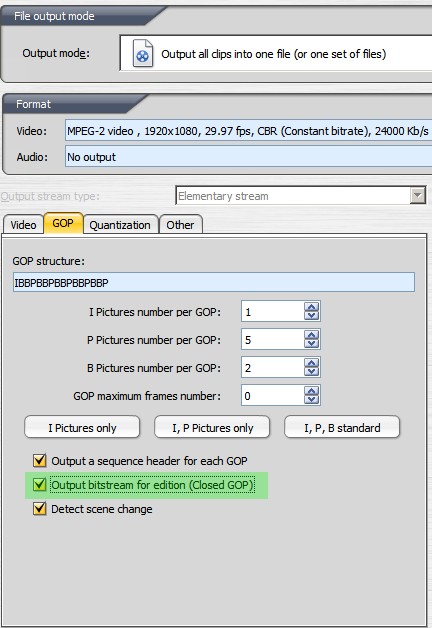Screen dimensions: 432x628
Task: Toggle Output bitstream for edition (Closed GOP)
Action: pos(39,485)
